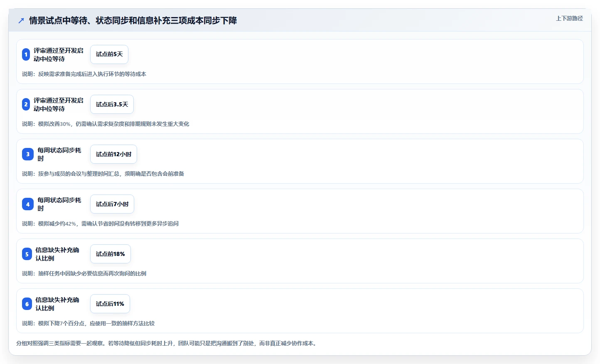Select the 试点后7小时 value chip
600x364 pixels.
pyautogui.click(x=112, y=204)
